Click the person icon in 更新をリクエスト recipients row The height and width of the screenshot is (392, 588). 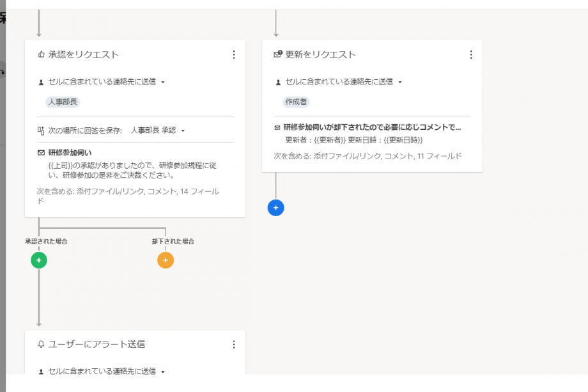[278, 82]
